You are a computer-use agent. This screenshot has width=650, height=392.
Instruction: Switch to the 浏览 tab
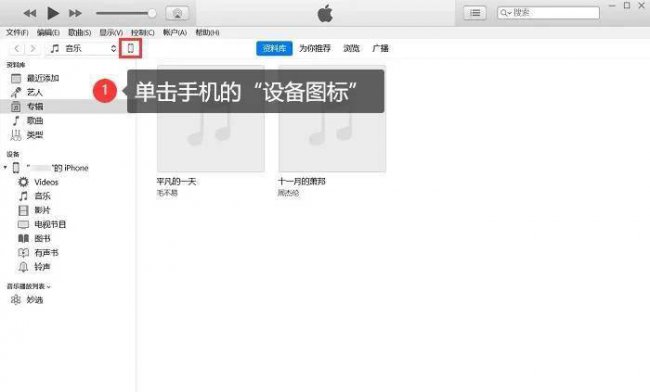pyautogui.click(x=351, y=48)
